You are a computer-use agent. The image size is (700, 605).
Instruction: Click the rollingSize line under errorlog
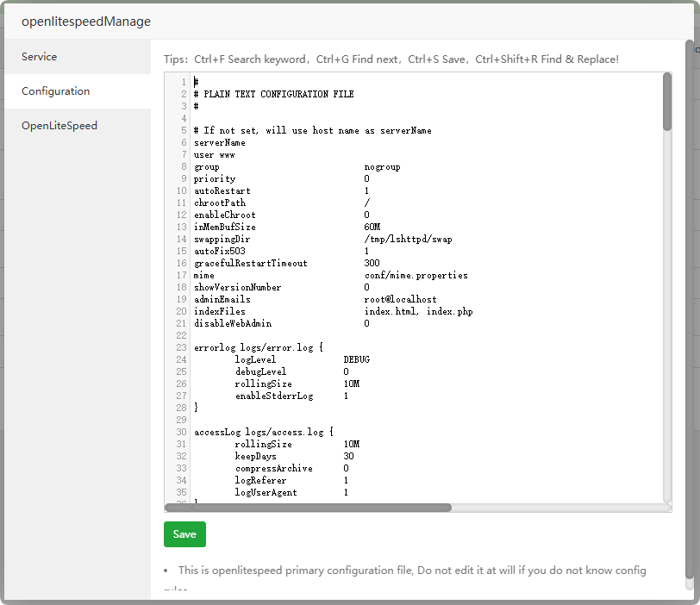click(297, 384)
